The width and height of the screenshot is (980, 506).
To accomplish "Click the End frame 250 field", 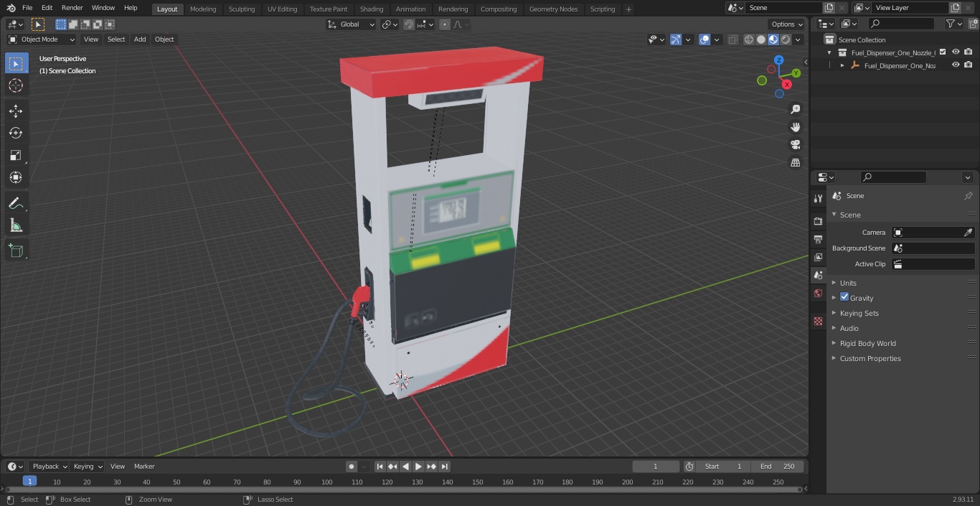I will coord(777,467).
